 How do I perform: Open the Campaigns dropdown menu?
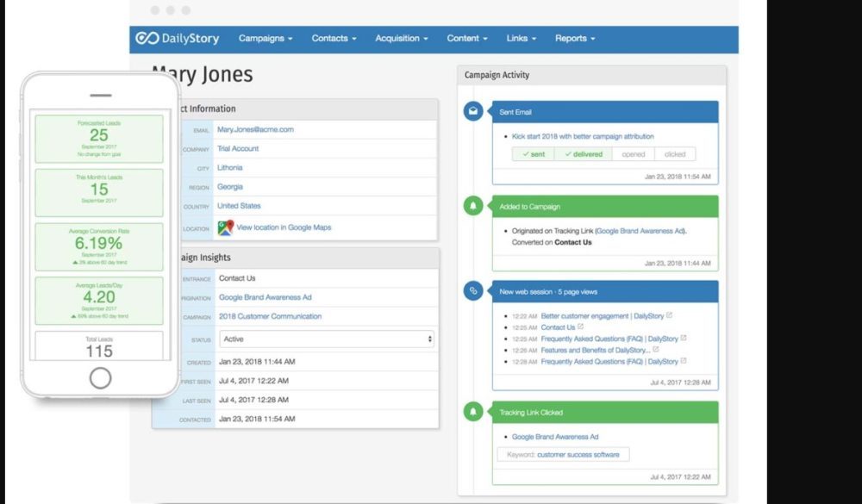click(x=265, y=39)
